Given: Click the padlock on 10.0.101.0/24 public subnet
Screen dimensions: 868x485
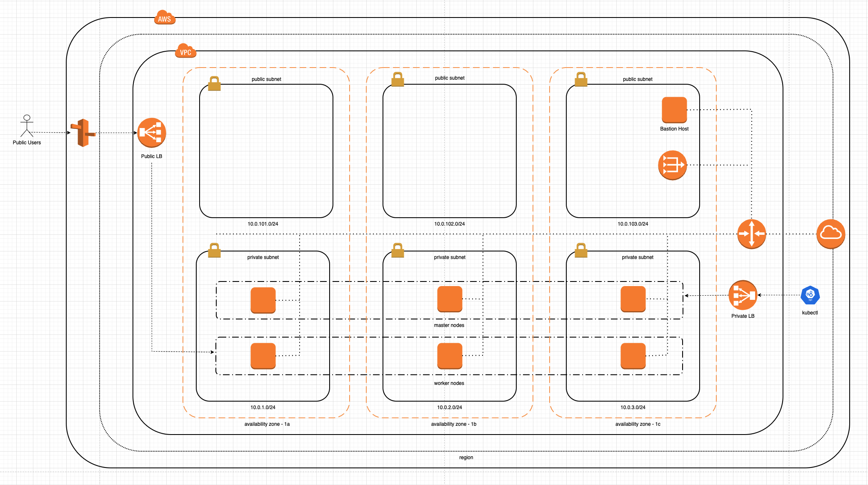Looking at the screenshot, I should [x=214, y=83].
